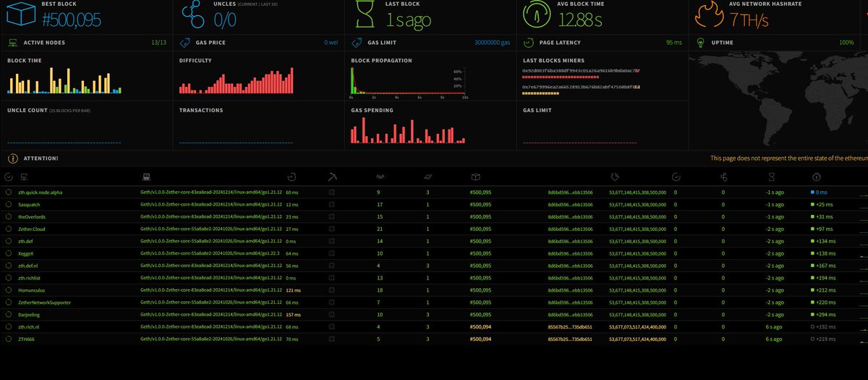Screen dimensions: 868x380
Task: Click XeggeX Geth version string
Action: pyautogui.click(x=210, y=253)
